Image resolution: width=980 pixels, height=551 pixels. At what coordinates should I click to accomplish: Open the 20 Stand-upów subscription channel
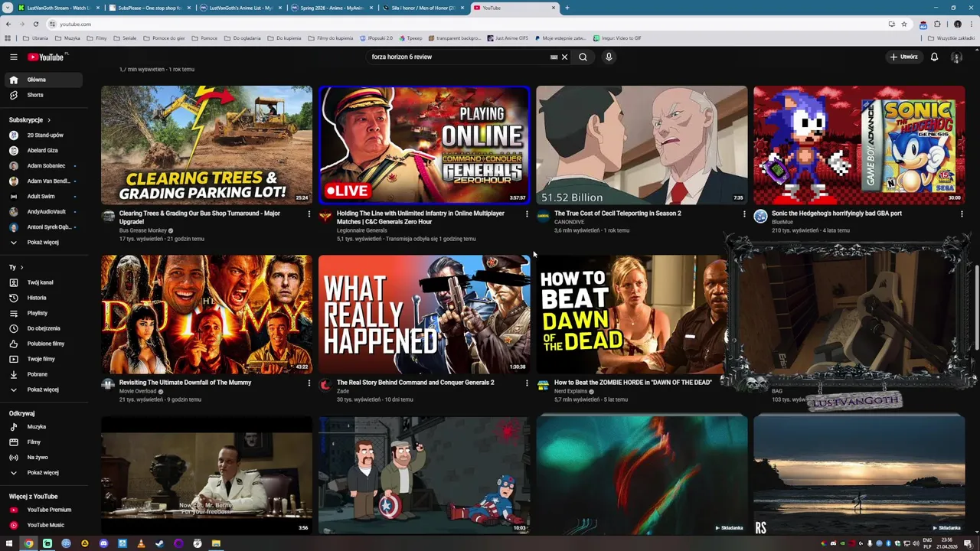tap(43, 135)
